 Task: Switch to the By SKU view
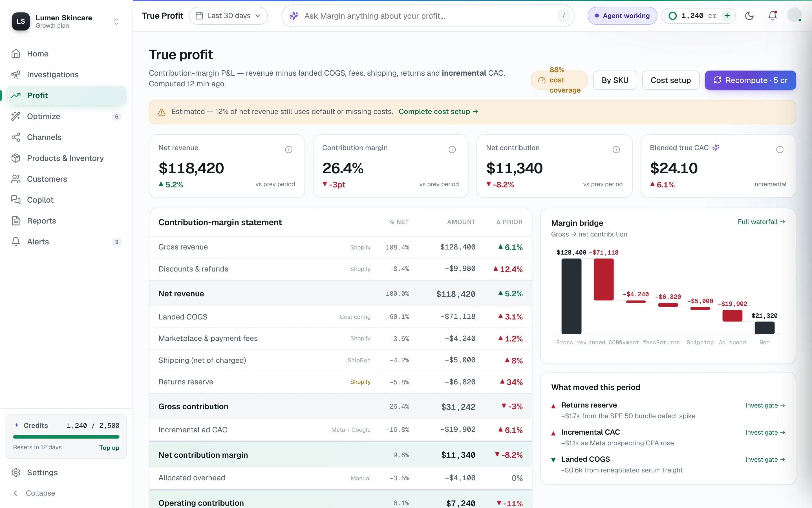click(615, 80)
